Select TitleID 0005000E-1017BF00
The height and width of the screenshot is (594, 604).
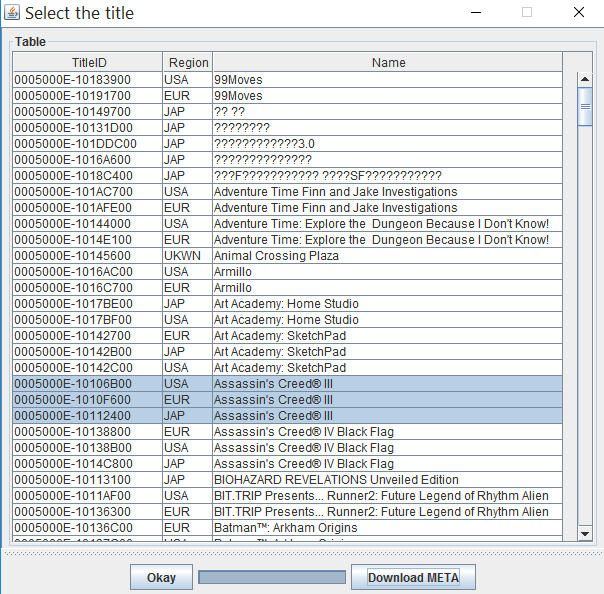(x=88, y=319)
